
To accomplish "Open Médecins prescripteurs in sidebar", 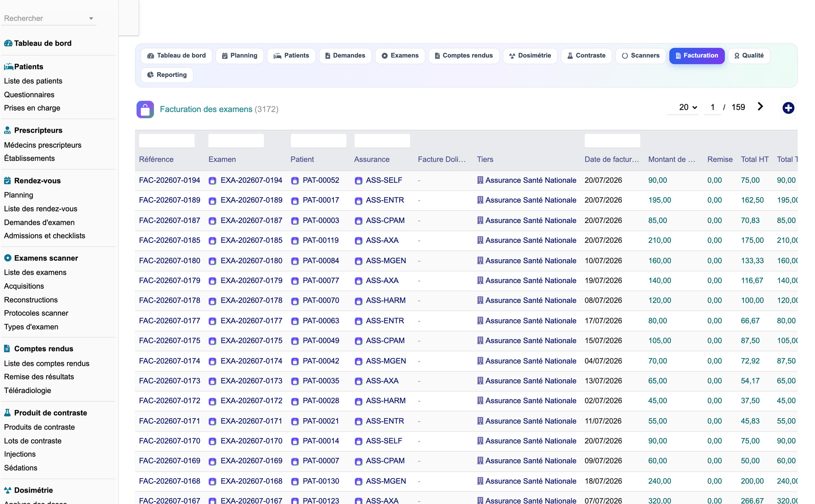I will (x=43, y=145).
